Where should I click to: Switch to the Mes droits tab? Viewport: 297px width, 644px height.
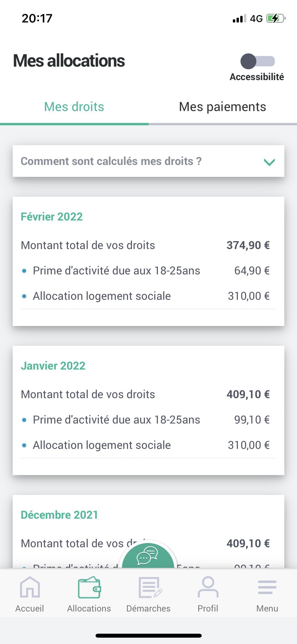coord(74,107)
